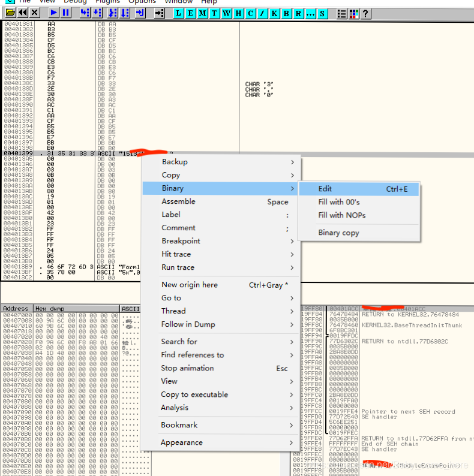The height and width of the screenshot is (476, 474).
Task: Open the References window with the R button
Action: point(298,13)
